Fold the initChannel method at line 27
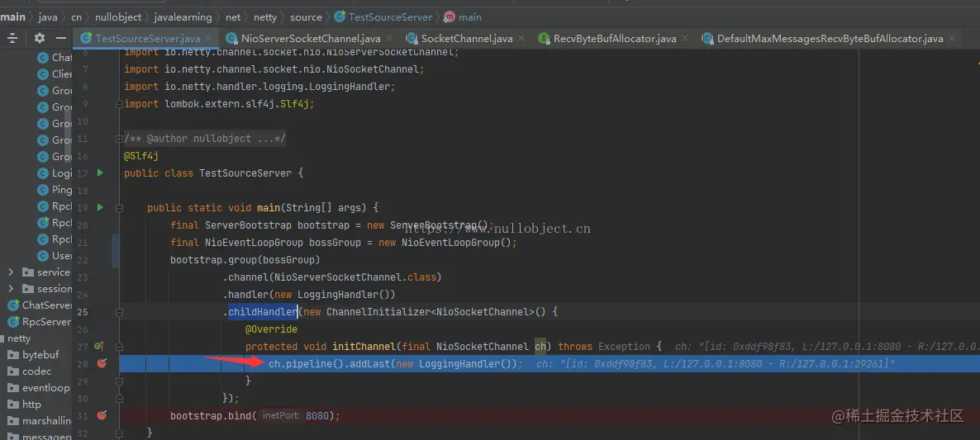The image size is (980, 440). (119, 347)
